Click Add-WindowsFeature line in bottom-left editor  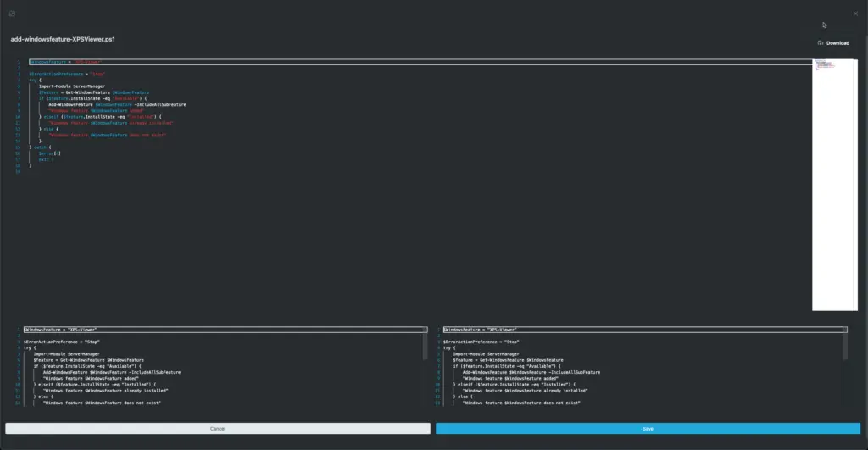(x=112, y=372)
